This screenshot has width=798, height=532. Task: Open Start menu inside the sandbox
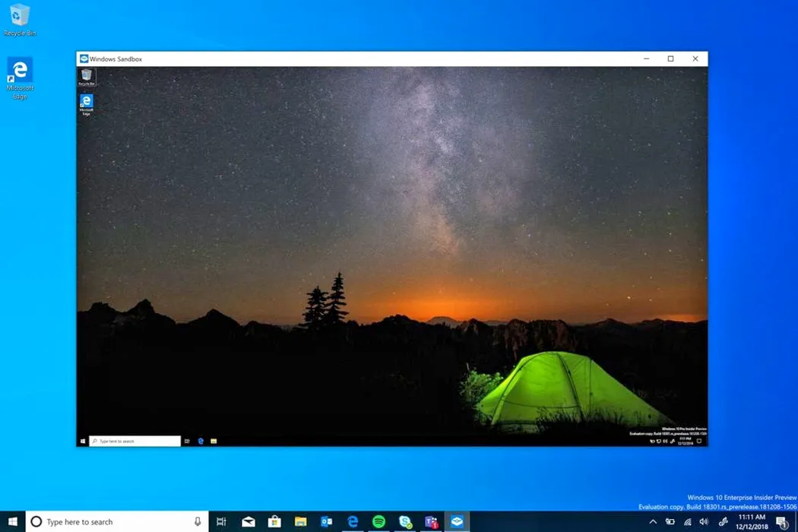[x=82, y=441]
